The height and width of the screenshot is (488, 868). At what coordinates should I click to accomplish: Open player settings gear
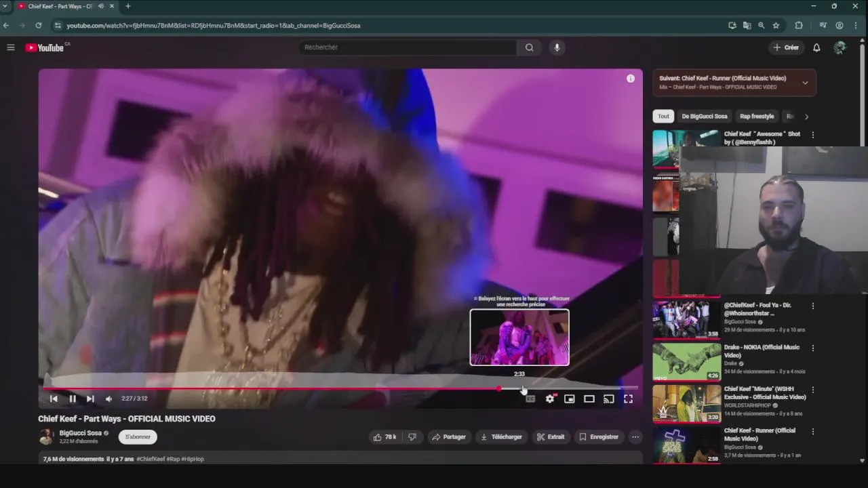(x=550, y=399)
